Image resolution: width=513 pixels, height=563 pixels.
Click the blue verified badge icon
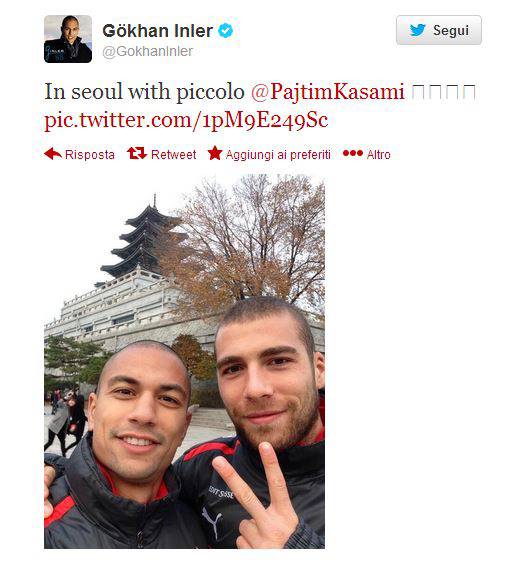point(226,31)
